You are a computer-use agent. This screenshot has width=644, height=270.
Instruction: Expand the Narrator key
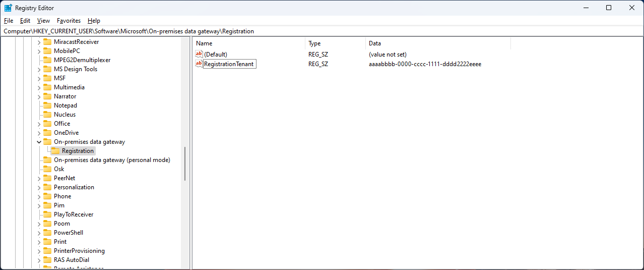(39, 96)
